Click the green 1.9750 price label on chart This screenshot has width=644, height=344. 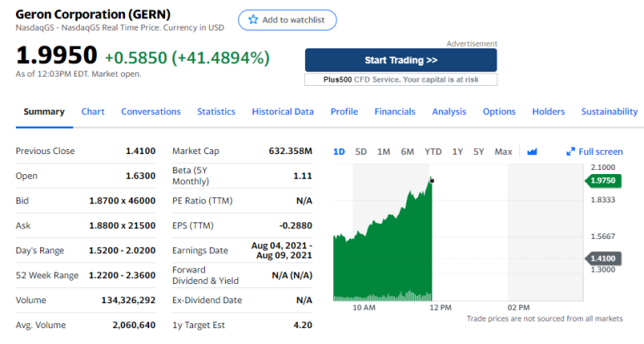(x=603, y=181)
